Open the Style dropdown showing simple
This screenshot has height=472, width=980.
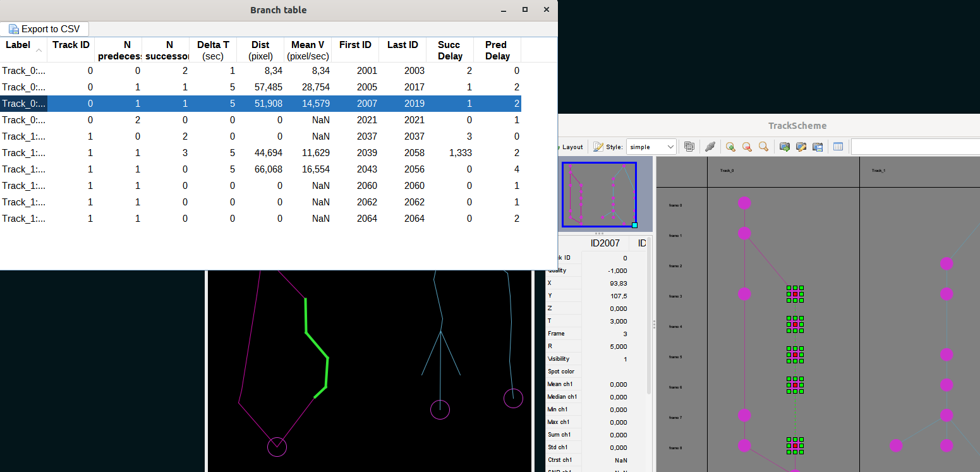[x=651, y=147]
